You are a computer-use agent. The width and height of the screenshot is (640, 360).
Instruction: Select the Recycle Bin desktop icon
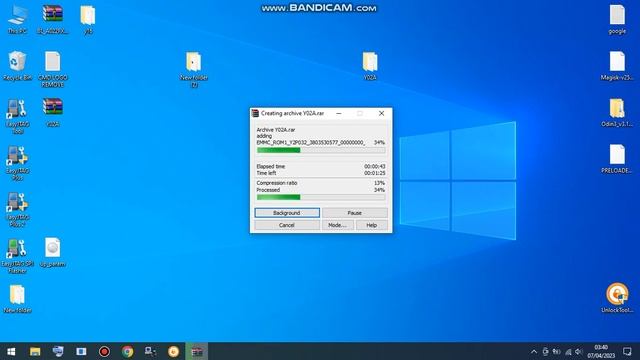(x=18, y=66)
